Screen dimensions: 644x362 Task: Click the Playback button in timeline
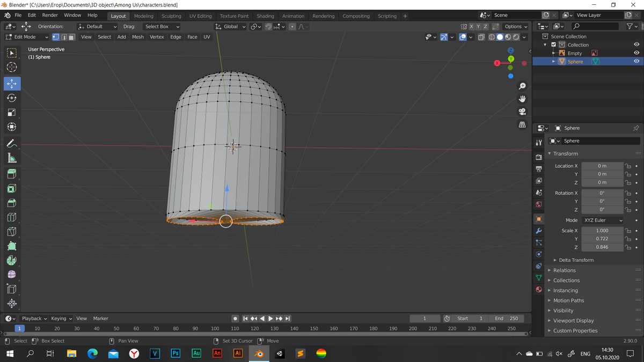pos(34,319)
